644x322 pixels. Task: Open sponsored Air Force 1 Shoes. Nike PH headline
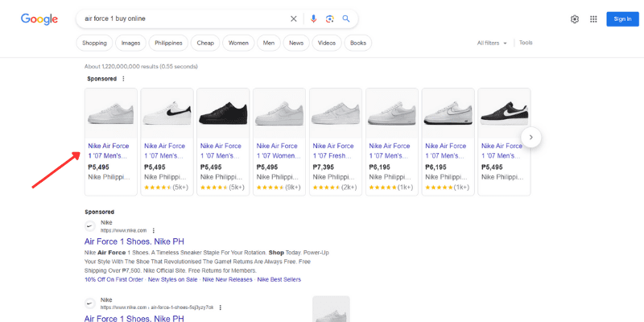coord(134,241)
